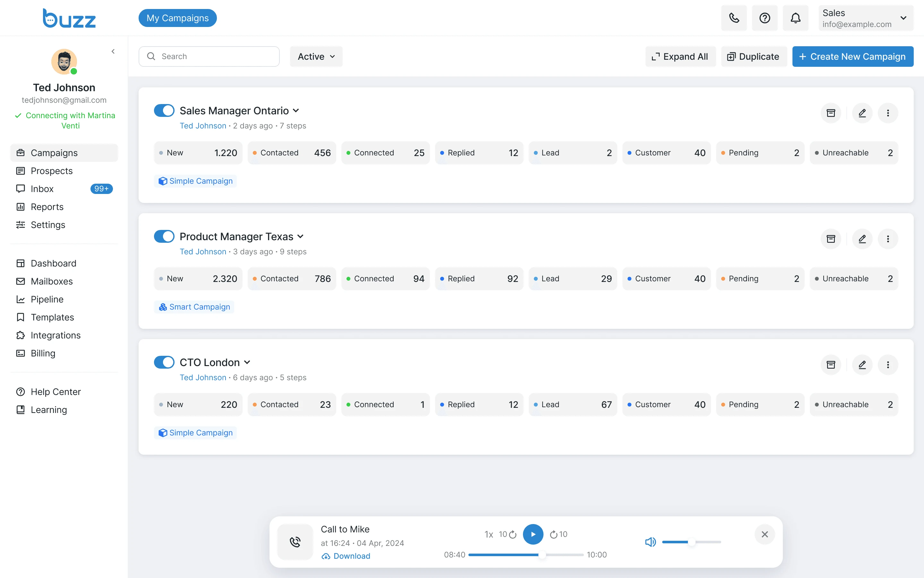The height and width of the screenshot is (578, 924).
Task: Change the 1x playback speed
Action: (x=489, y=534)
